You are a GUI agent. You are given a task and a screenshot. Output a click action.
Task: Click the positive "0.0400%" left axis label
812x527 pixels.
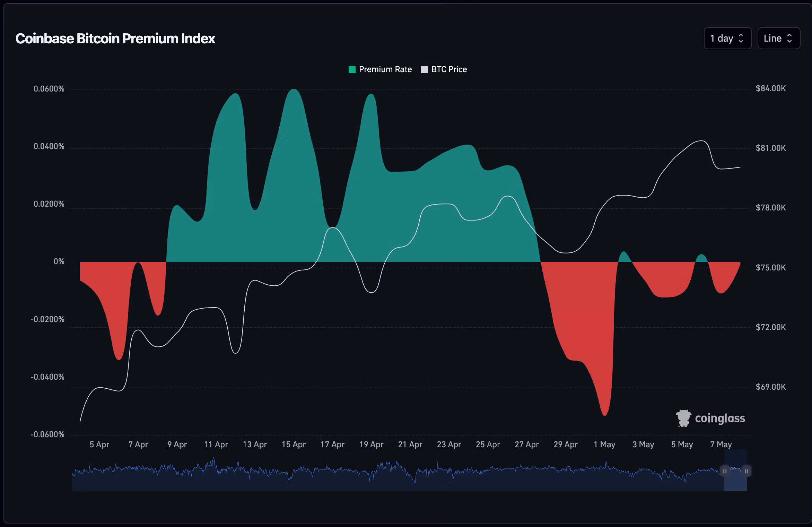[49, 146]
